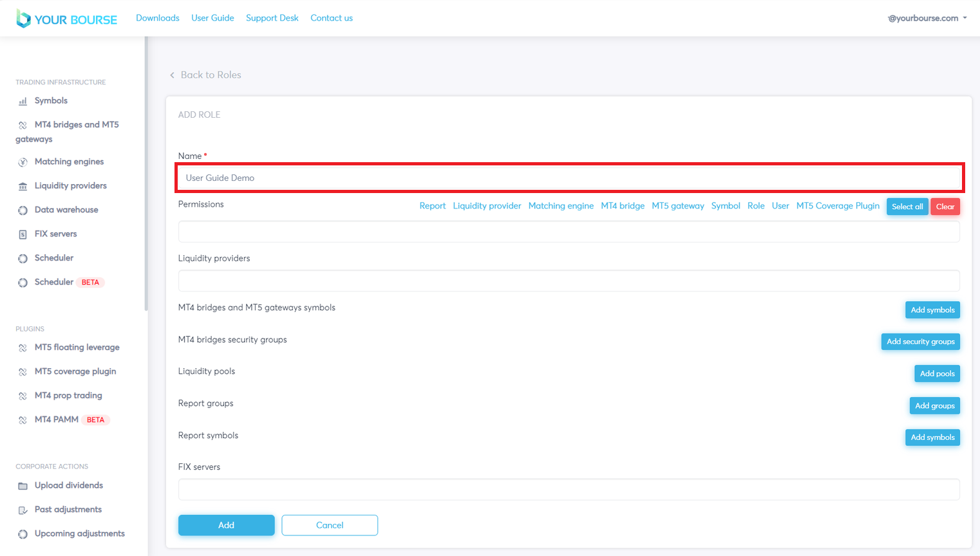Open Upcoming adjustments page
Viewport: 980px width, 556px height.
point(80,533)
